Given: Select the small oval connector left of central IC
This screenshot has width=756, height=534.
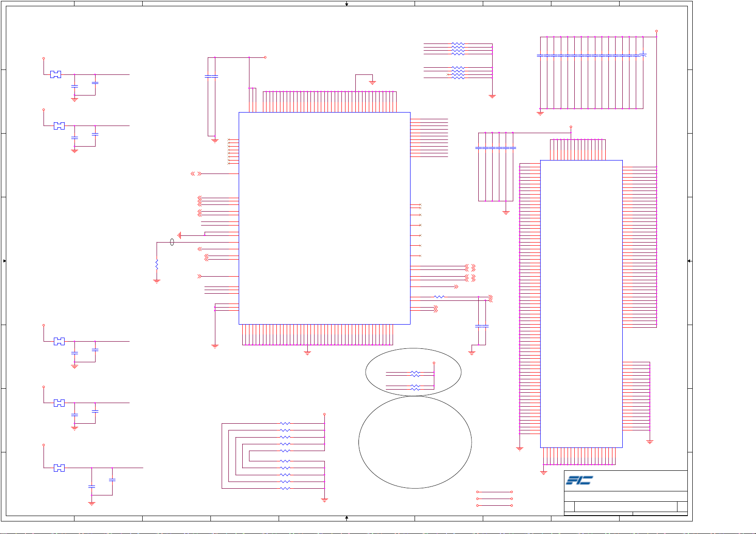Looking at the screenshot, I should (x=172, y=242).
